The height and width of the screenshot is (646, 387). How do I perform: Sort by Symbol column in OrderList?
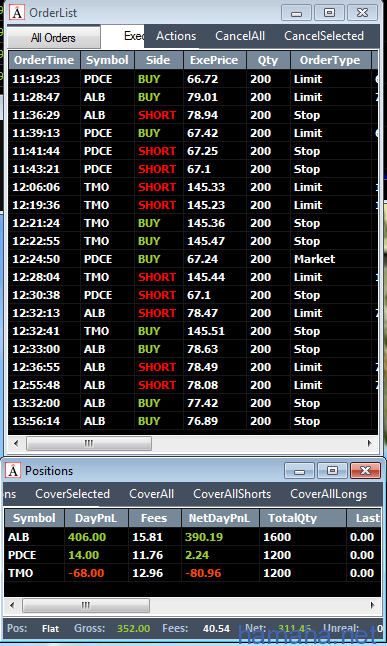108,60
